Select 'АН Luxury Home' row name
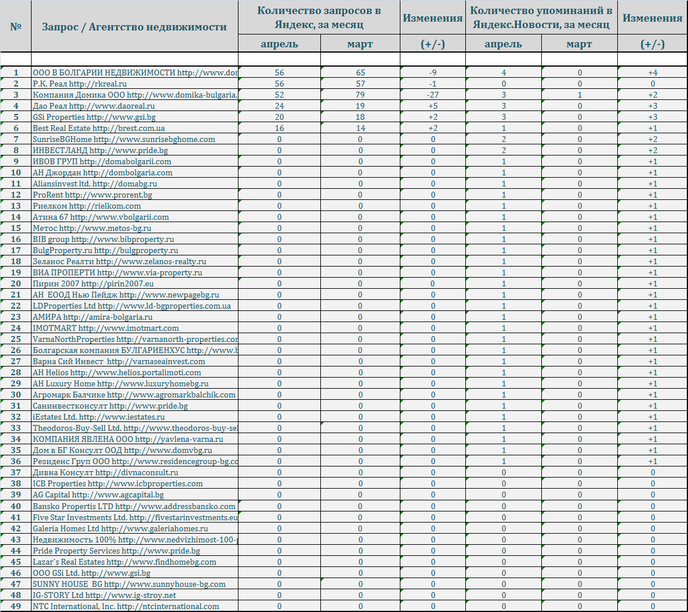Image resolution: width=688 pixels, height=612 pixels. click(135, 383)
